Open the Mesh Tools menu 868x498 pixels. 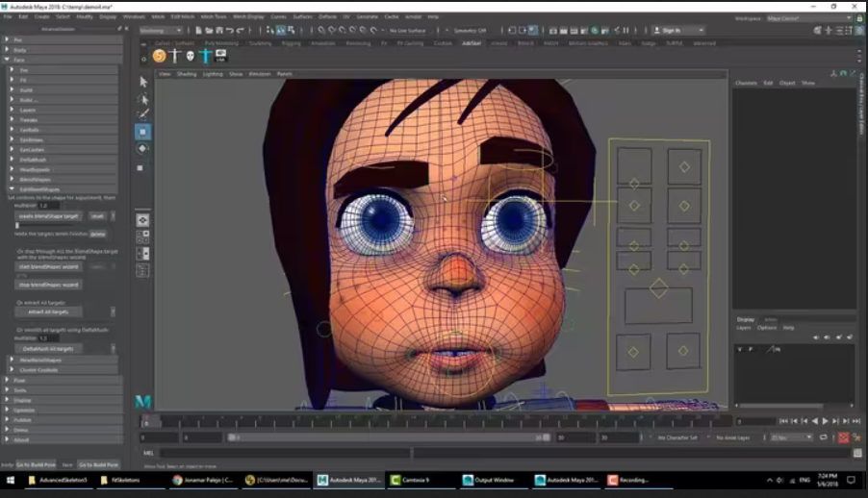pos(213,16)
